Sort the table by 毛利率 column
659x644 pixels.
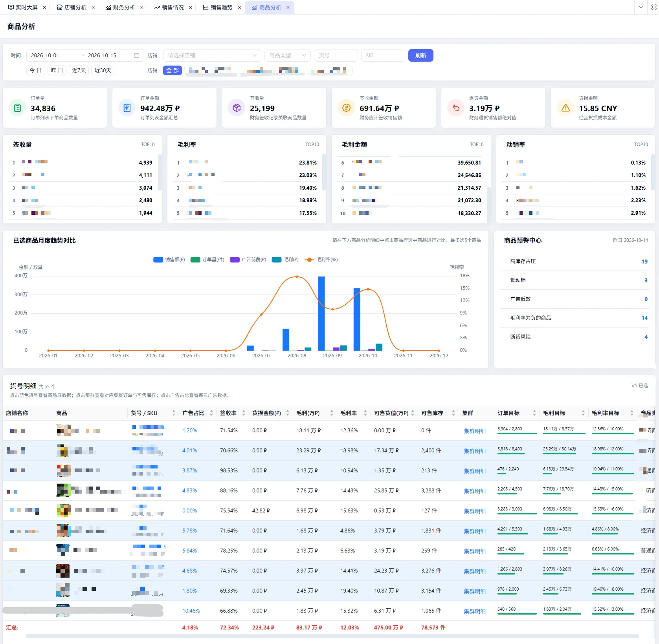point(365,413)
